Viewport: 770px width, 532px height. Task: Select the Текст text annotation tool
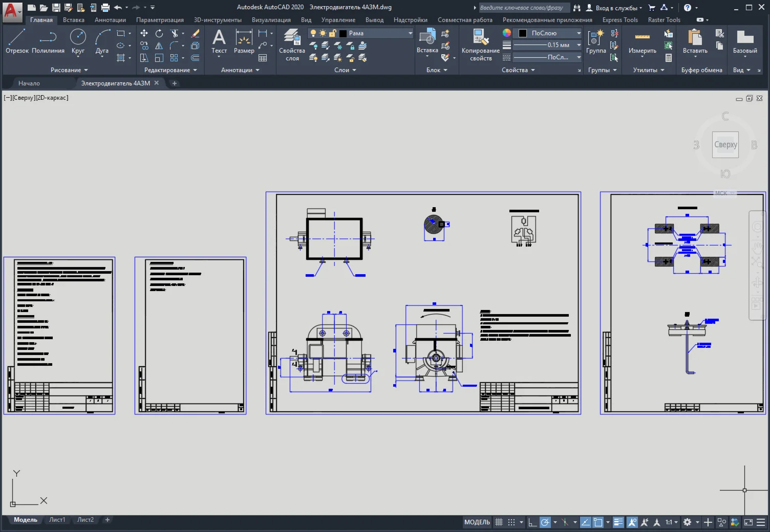pyautogui.click(x=219, y=41)
